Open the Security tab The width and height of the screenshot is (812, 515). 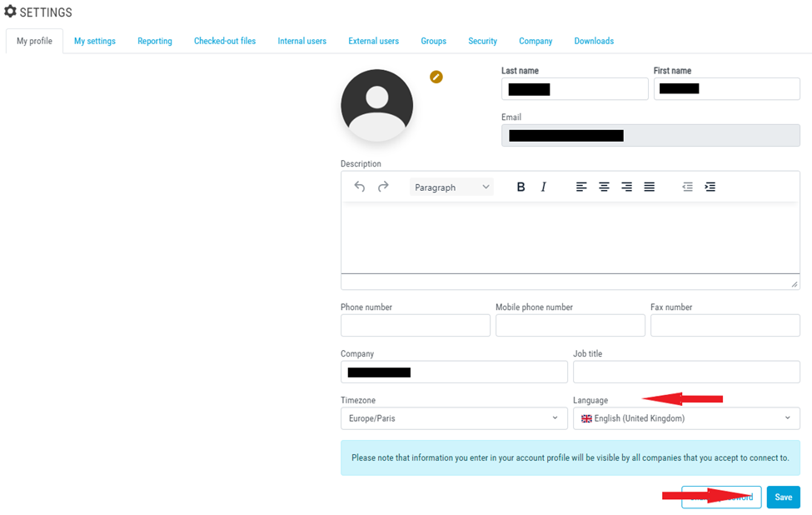483,41
